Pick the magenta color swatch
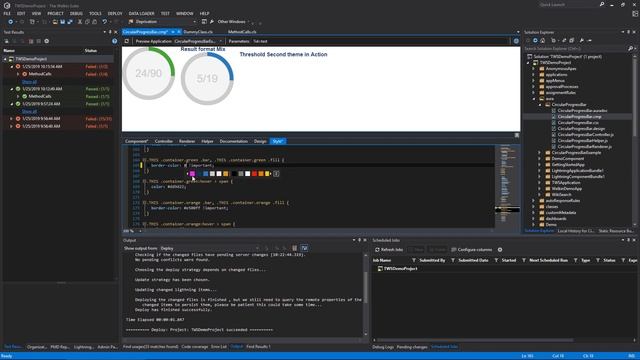 [192, 174]
